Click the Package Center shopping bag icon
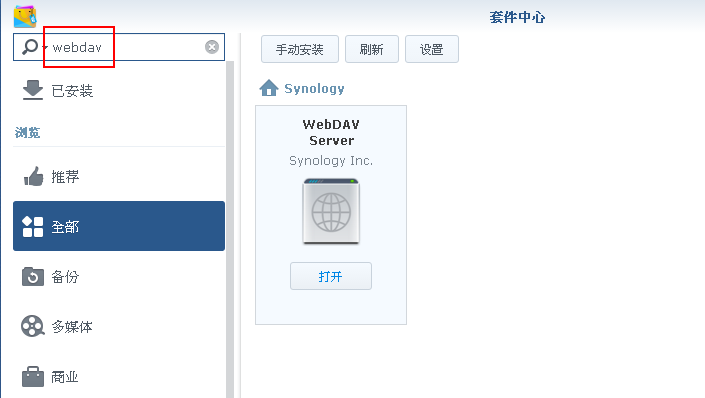Screen dimensions: 705x398 tap(25, 17)
